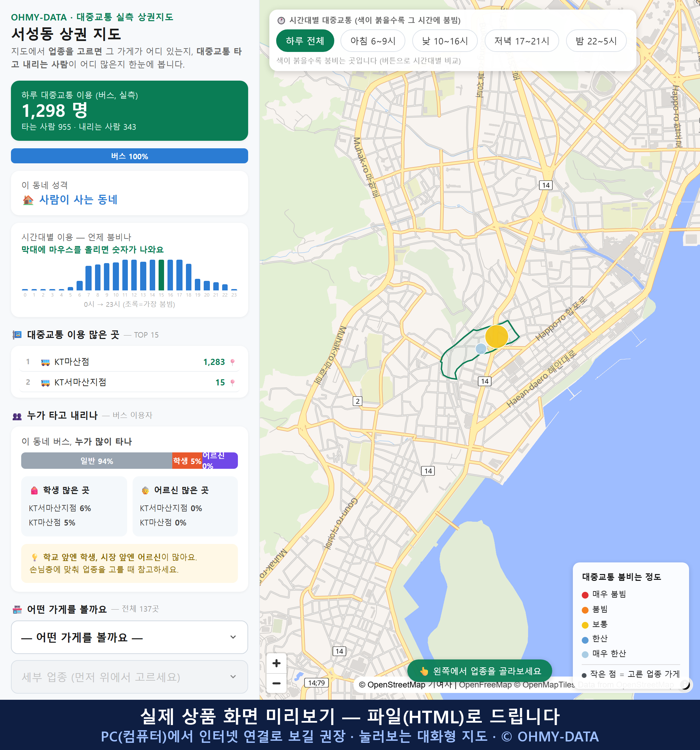
Task: Click the small light-blue bus stop marker
Action: pos(480,349)
